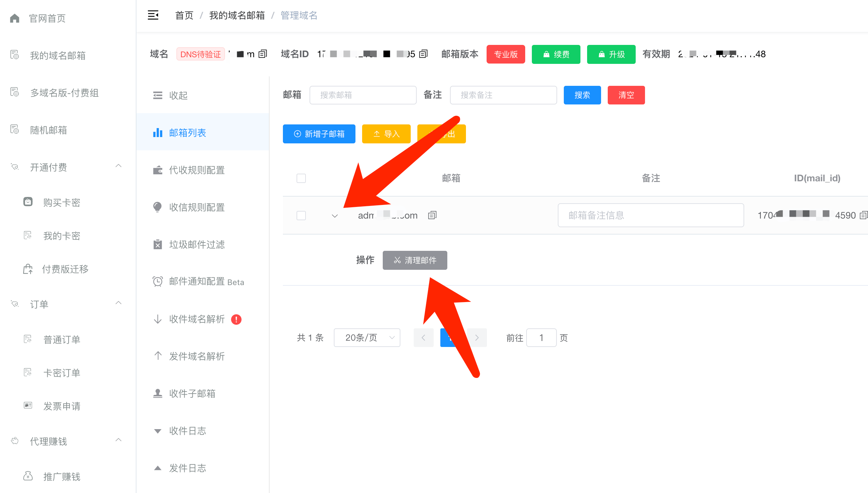Collapse the 开通付费 sidebar group
Image resolution: width=868 pixels, height=493 pixels.
point(118,166)
